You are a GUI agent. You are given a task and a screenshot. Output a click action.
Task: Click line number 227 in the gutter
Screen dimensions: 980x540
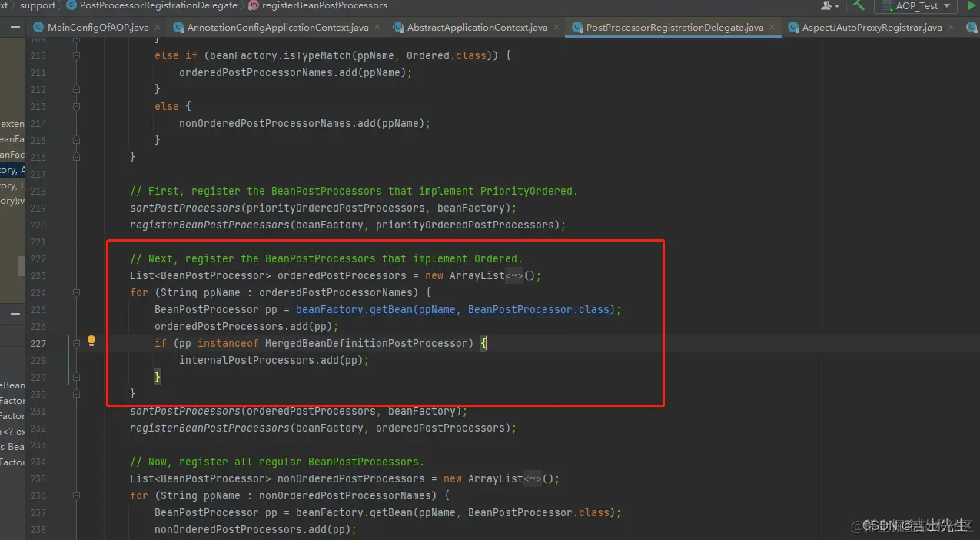coord(38,343)
